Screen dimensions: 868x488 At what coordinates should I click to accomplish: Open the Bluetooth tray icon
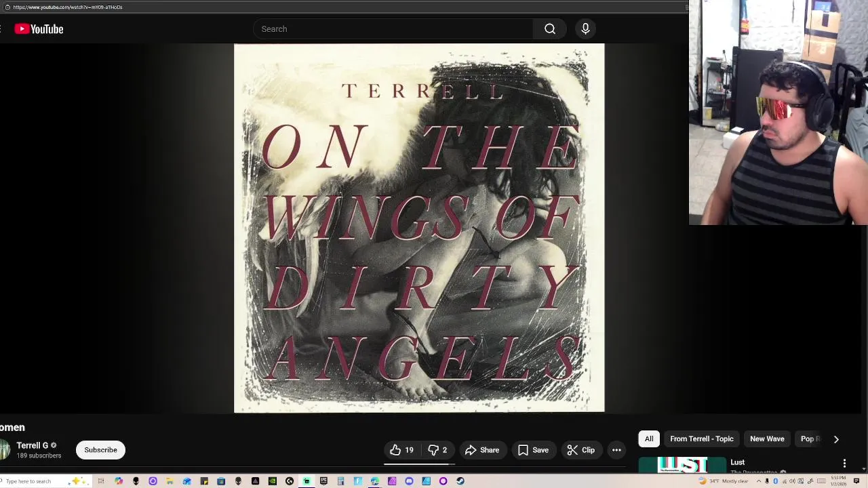pos(775,481)
